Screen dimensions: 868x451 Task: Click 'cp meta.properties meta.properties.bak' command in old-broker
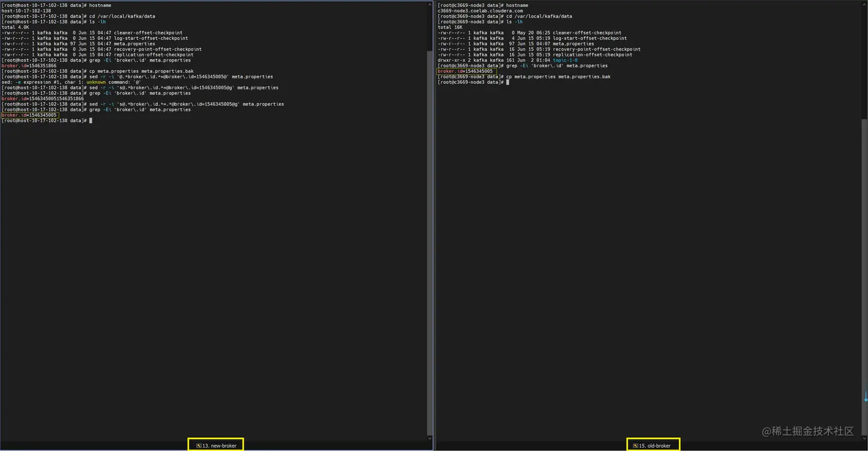559,76
